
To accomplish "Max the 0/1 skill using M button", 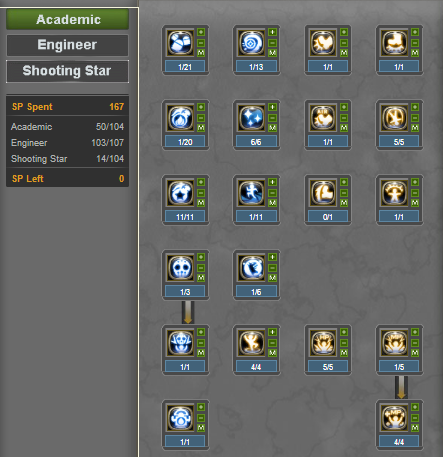I will click(x=344, y=203).
